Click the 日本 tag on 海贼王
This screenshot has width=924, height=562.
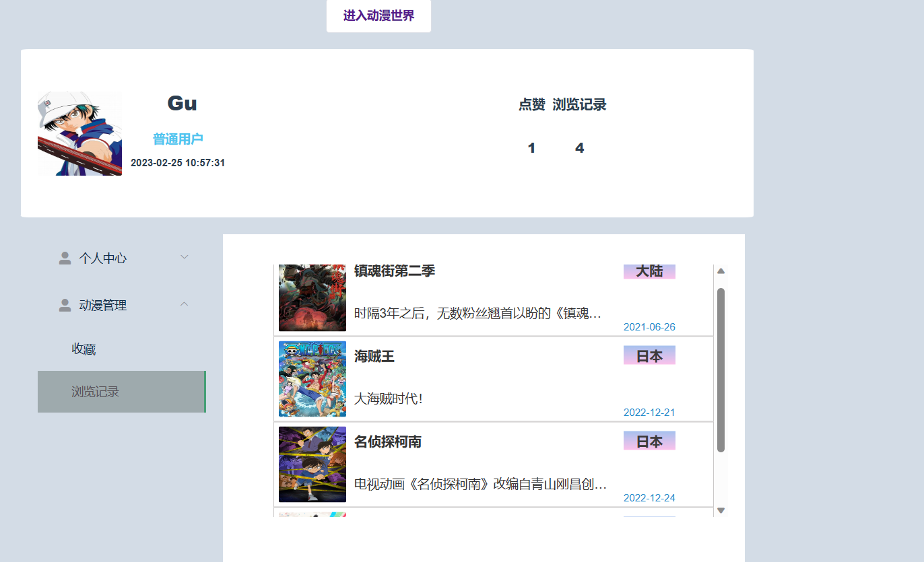(649, 356)
